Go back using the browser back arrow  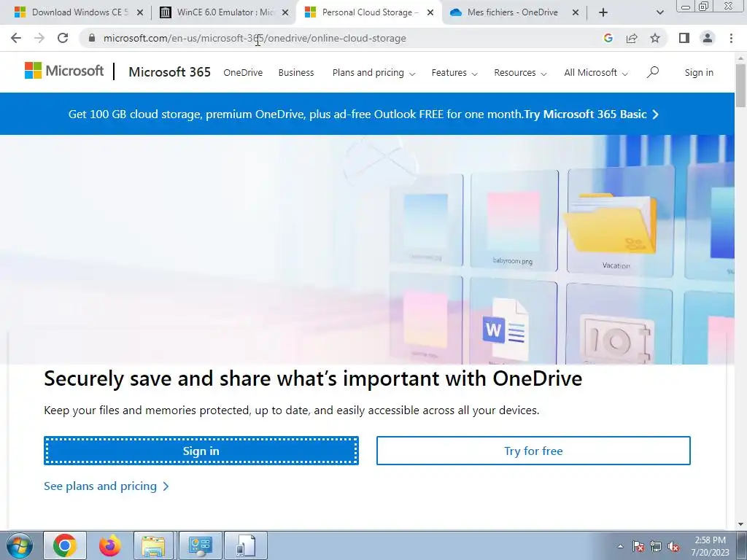(16, 38)
